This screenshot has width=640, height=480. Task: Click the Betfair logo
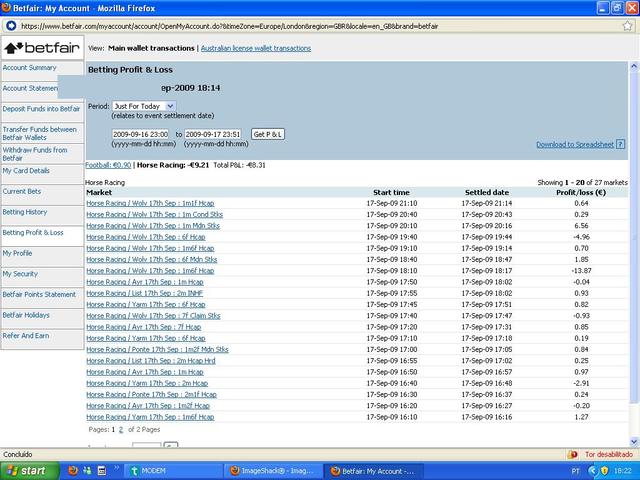click(x=42, y=48)
